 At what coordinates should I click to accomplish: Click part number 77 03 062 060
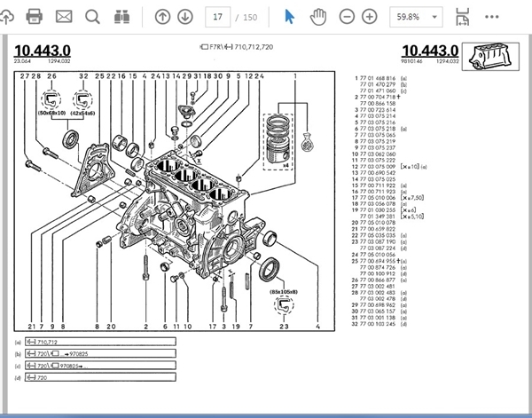tap(378, 154)
